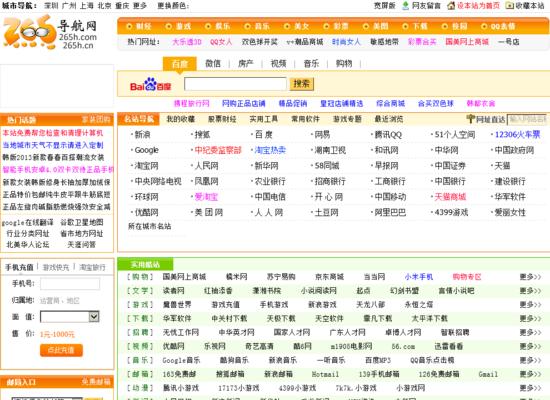The width and height of the screenshot is (550, 400).
Task: Click the 265 导航网 logo
Action: (50, 32)
